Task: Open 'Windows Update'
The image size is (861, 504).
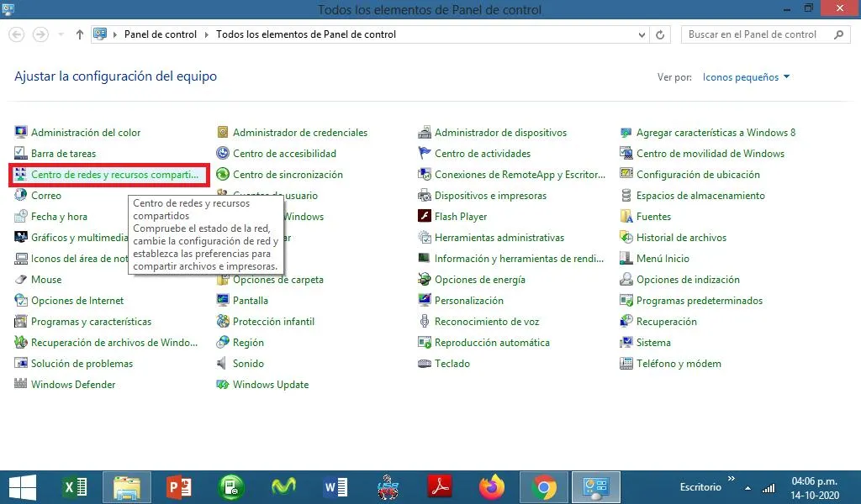Action: click(270, 384)
